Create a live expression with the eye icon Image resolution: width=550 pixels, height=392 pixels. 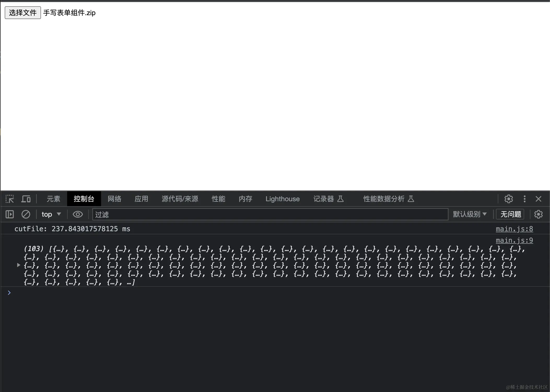(x=78, y=214)
